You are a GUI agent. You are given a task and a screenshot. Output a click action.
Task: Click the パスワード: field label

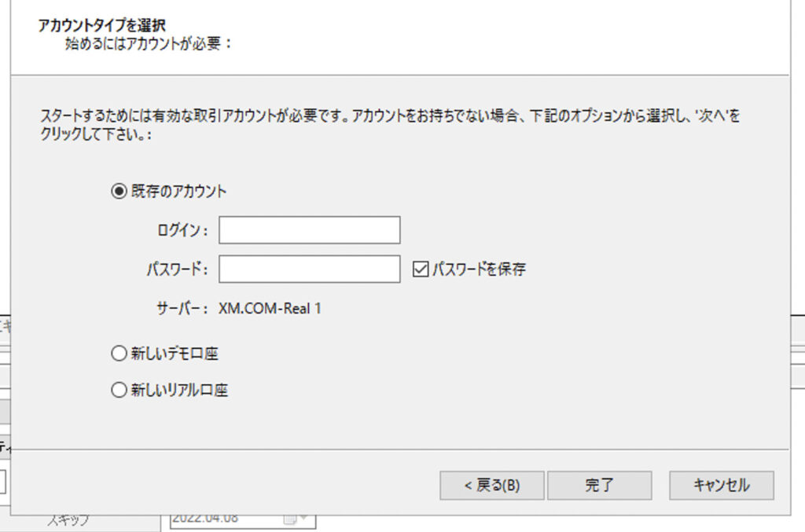point(177,270)
